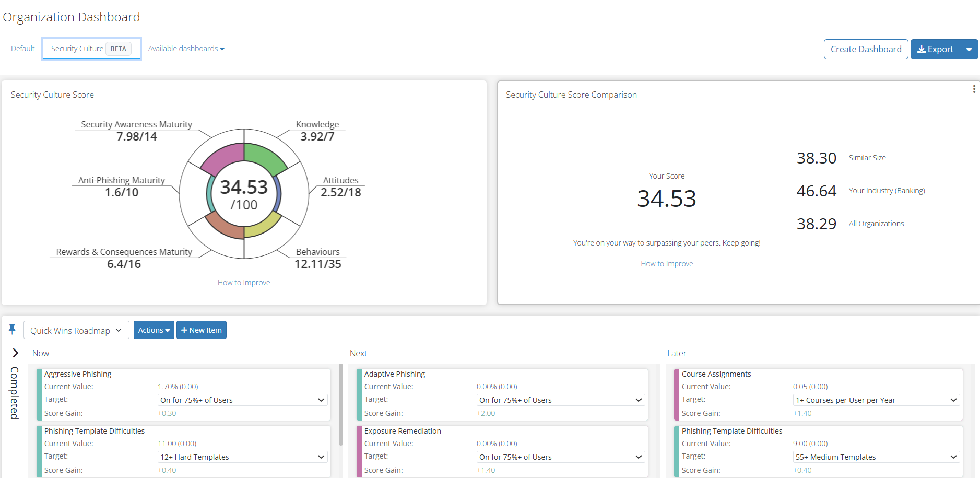The image size is (980, 478).
Task: Click the green Knowledge segment of the chart
Action: point(264,157)
